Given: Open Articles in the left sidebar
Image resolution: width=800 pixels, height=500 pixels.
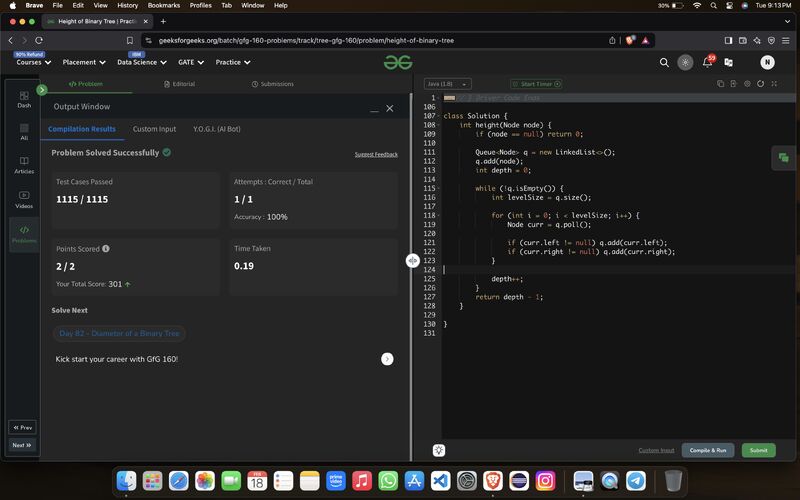Looking at the screenshot, I should [x=24, y=165].
